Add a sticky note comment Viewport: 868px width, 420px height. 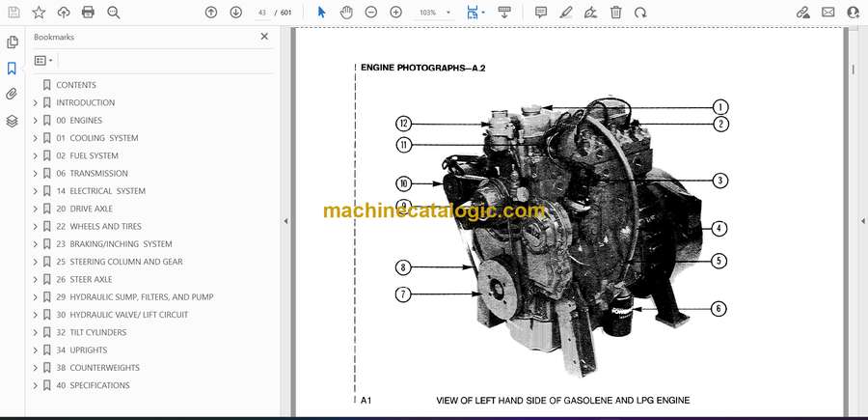point(541,13)
